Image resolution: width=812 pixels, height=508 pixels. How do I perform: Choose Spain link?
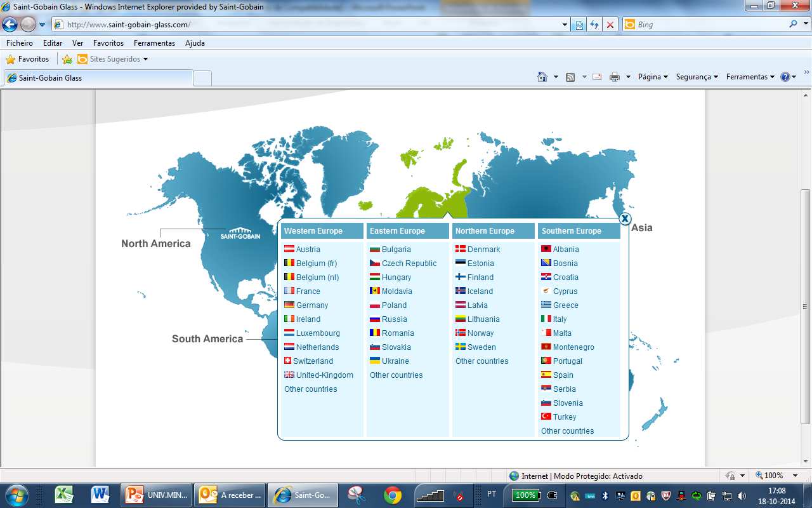coord(563,375)
